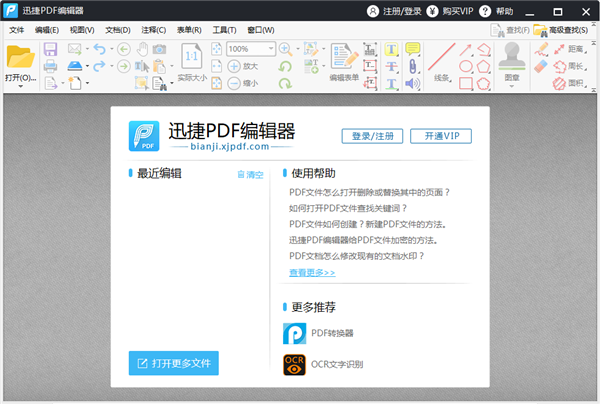Undo with the blue back arrow
This screenshot has height=404, width=600.
point(99,49)
